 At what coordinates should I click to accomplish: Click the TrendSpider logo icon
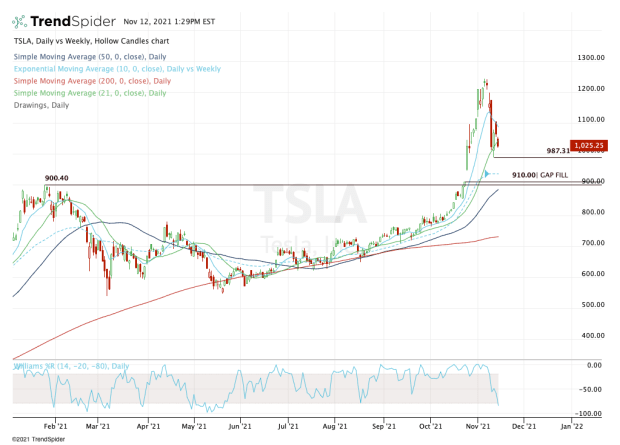pos(19,21)
